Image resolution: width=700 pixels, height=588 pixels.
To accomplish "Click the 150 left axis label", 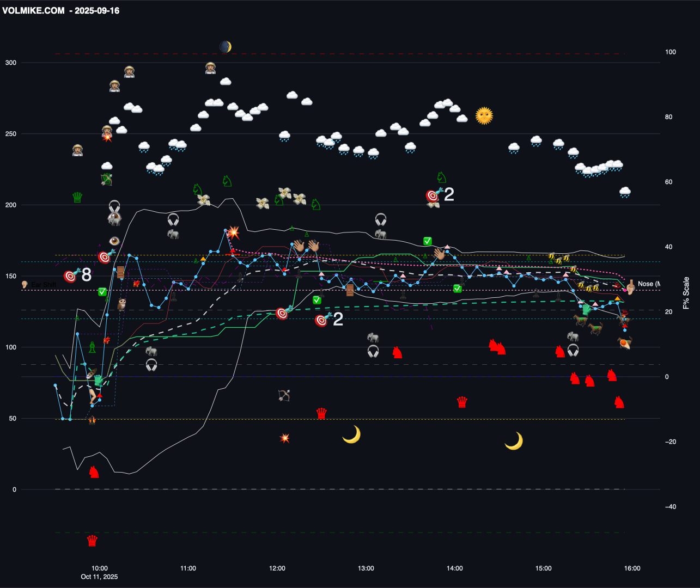I will (11, 276).
